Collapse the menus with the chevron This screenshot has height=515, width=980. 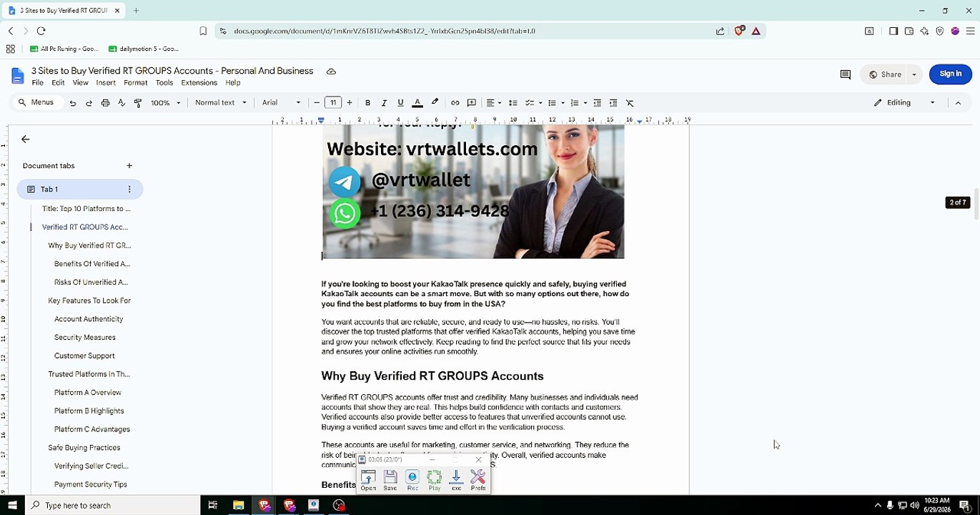click(958, 103)
